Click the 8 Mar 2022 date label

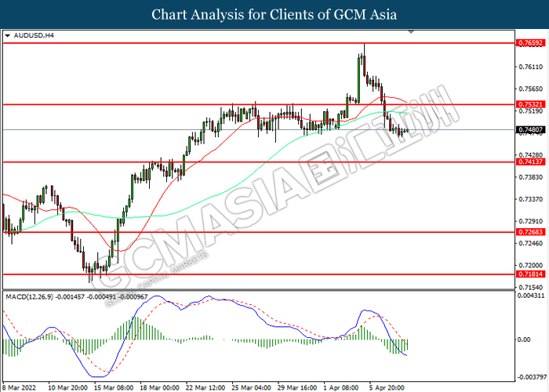[x=20, y=388]
